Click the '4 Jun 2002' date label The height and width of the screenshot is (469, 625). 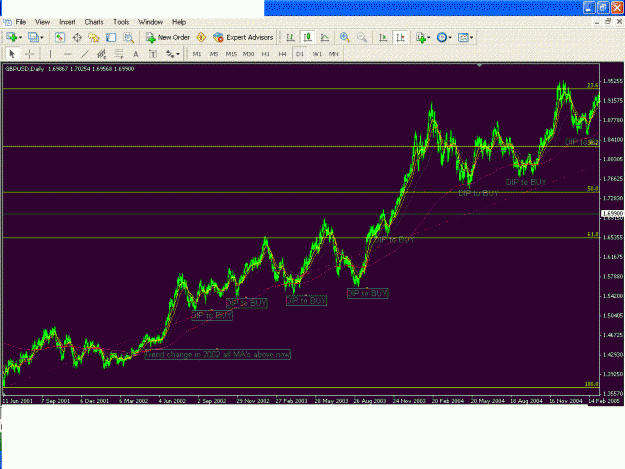172,400
